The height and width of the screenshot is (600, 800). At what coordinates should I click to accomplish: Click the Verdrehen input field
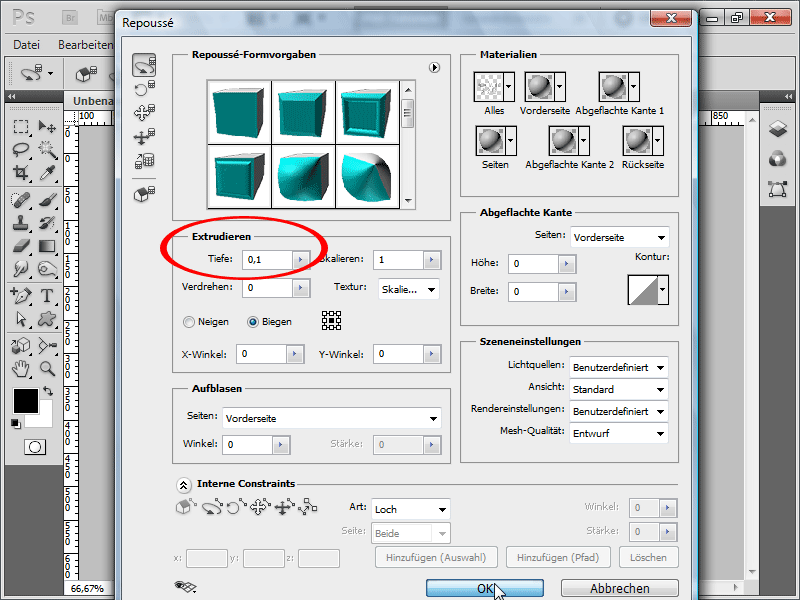point(267,288)
